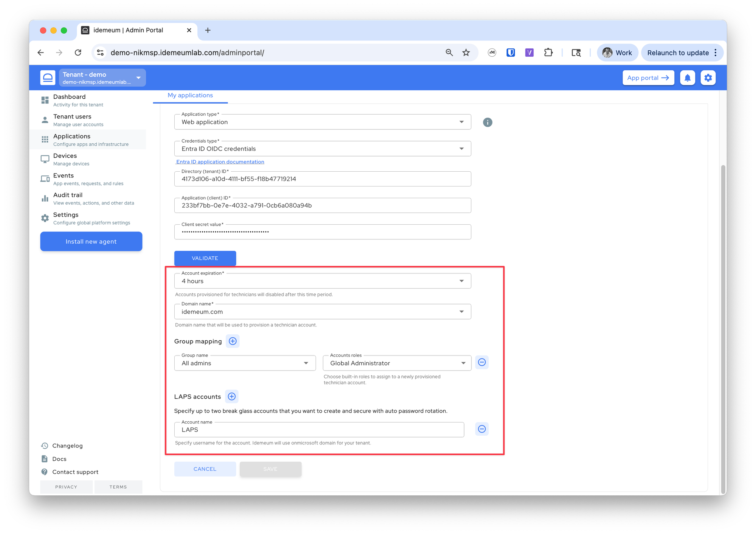This screenshot has height=534, width=756.
Task: Bookmark this page with star icon
Action: tap(466, 53)
